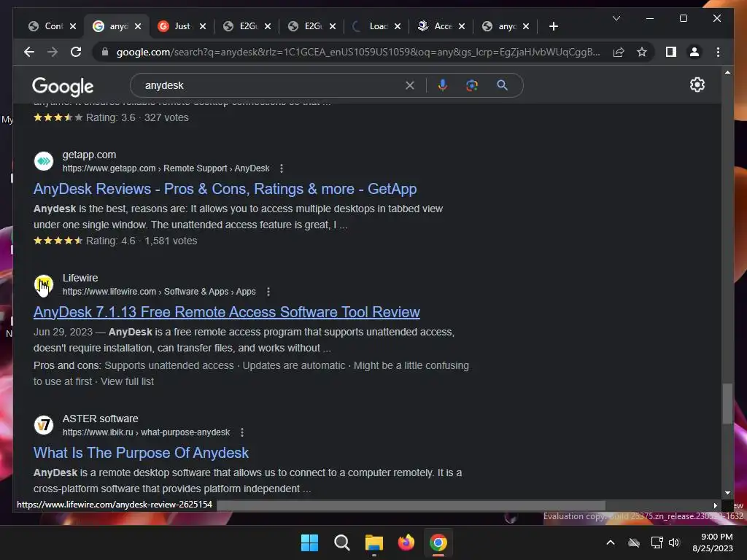Image resolution: width=747 pixels, height=560 pixels.
Task: Click the browser forward arrow
Action: pos(53,52)
